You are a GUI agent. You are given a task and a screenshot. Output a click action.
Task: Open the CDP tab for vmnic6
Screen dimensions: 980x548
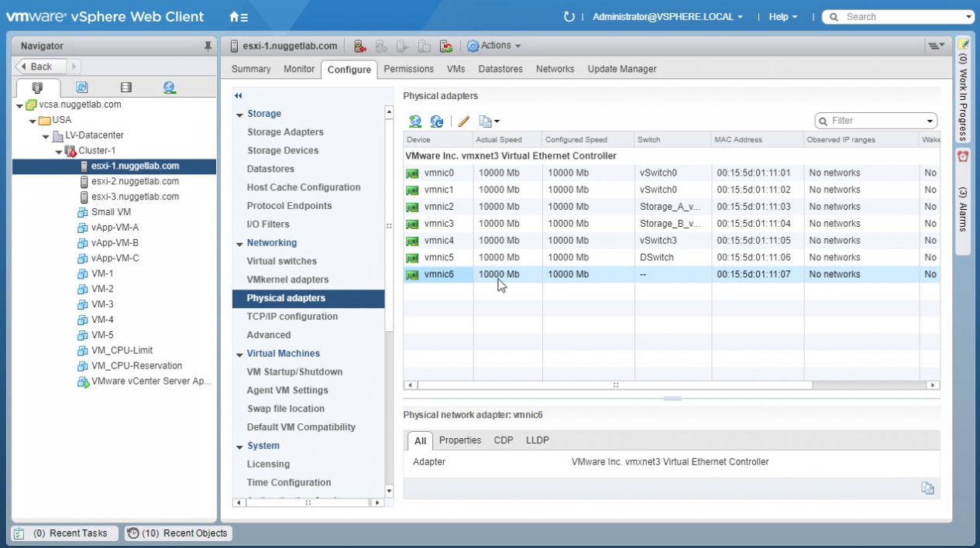504,440
